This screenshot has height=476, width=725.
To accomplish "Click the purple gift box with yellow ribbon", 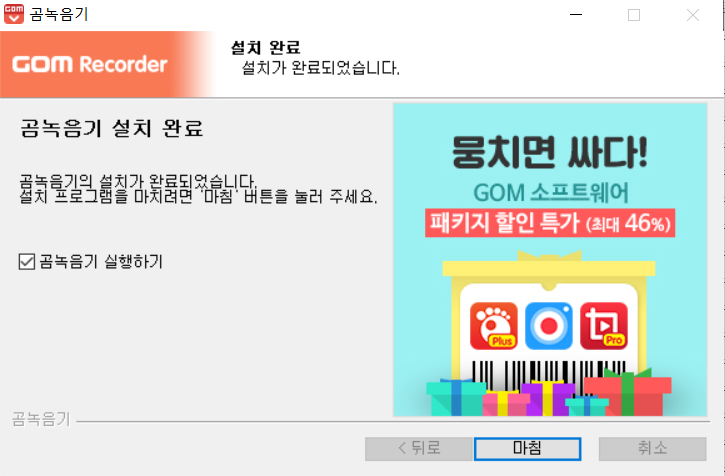I will click(548, 399).
